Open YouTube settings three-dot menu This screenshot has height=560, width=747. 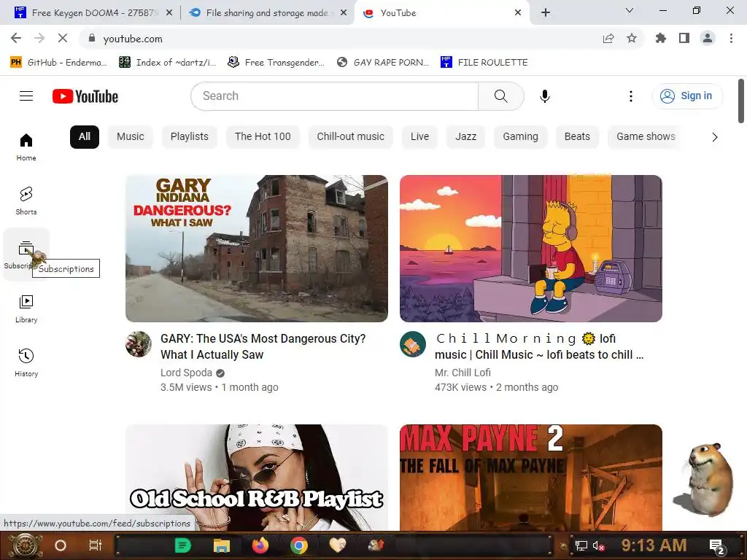coord(631,96)
